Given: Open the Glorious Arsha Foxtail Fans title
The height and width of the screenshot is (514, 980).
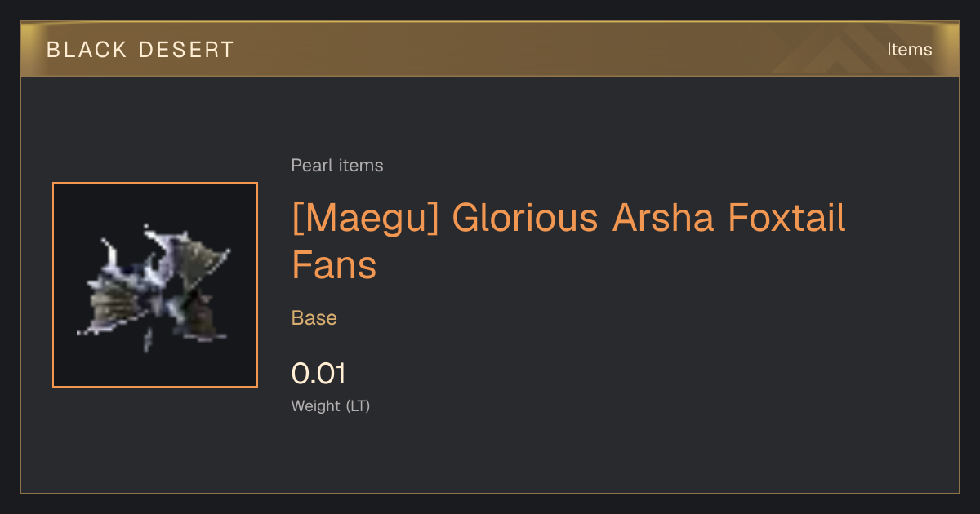Looking at the screenshot, I should click(568, 241).
